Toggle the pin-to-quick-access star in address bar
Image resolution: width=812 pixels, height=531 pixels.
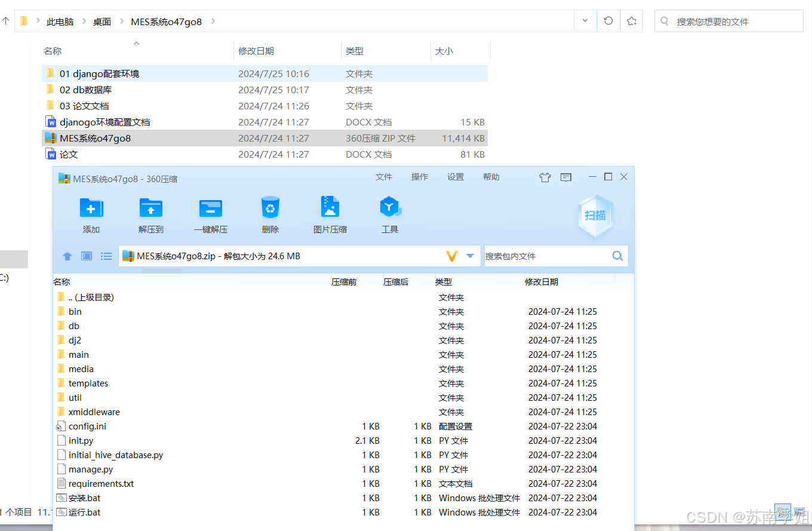(x=631, y=20)
